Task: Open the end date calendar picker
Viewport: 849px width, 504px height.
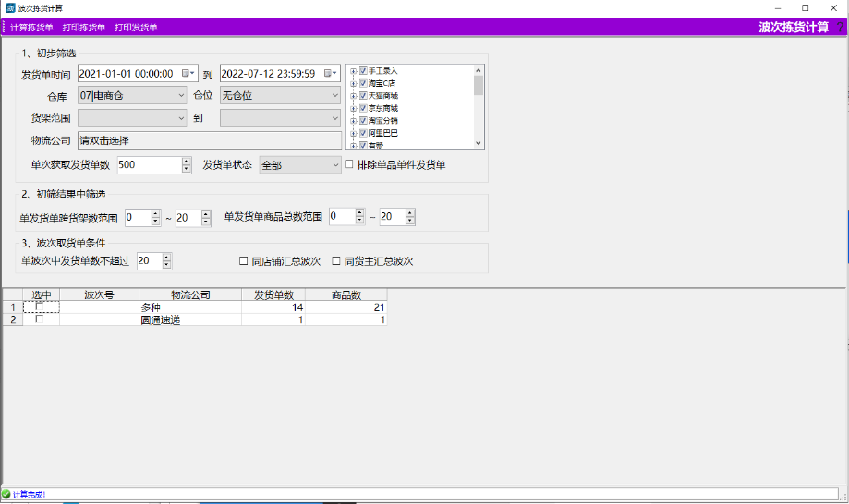Action: pyautogui.click(x=331, y=73)
